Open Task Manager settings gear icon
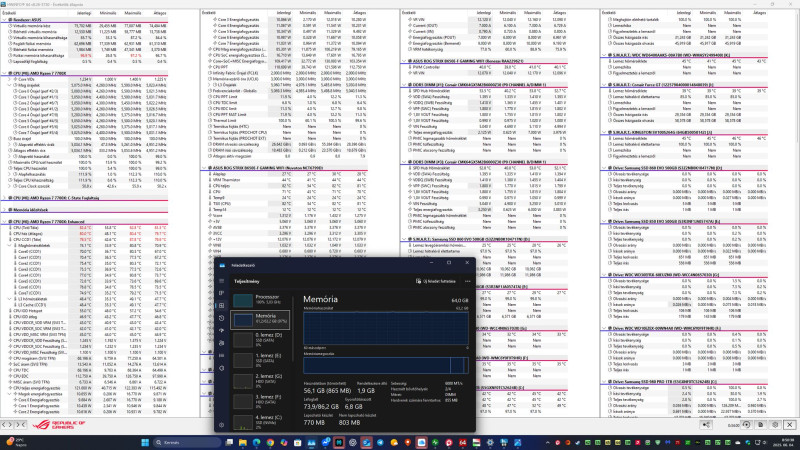 (221, 424)
